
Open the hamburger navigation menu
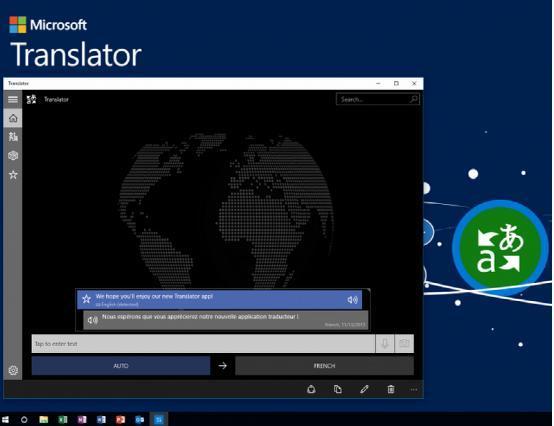[x=13, y=100]
